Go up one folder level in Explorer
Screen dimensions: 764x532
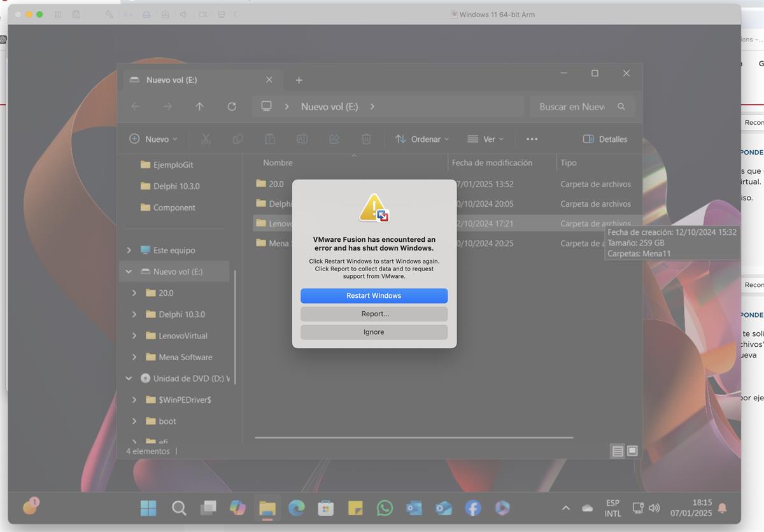tap(199, 106)
